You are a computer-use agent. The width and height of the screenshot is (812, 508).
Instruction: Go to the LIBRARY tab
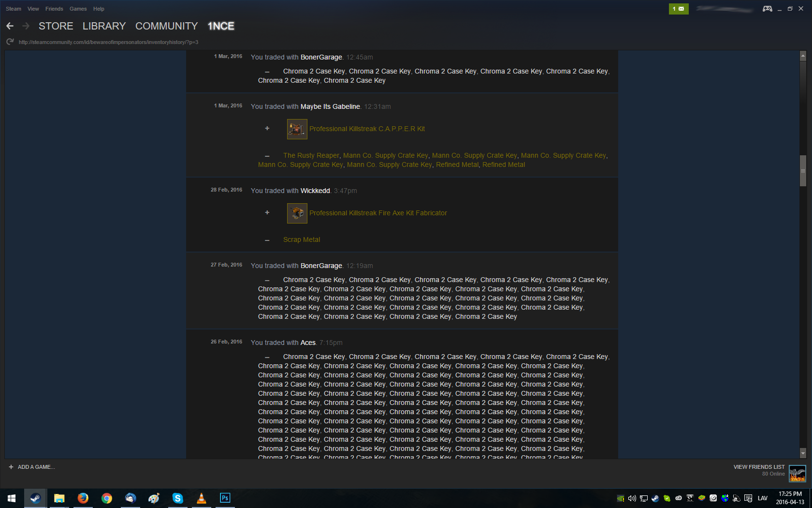point(104,26)
